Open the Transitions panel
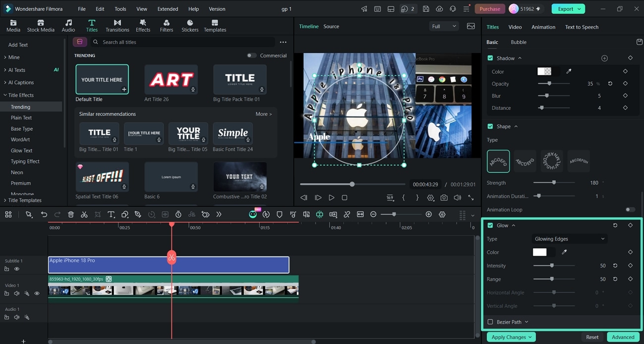Image resolution: width=644 pixels, height=344 pixels. pyautogui.click(x=117, y=26)
